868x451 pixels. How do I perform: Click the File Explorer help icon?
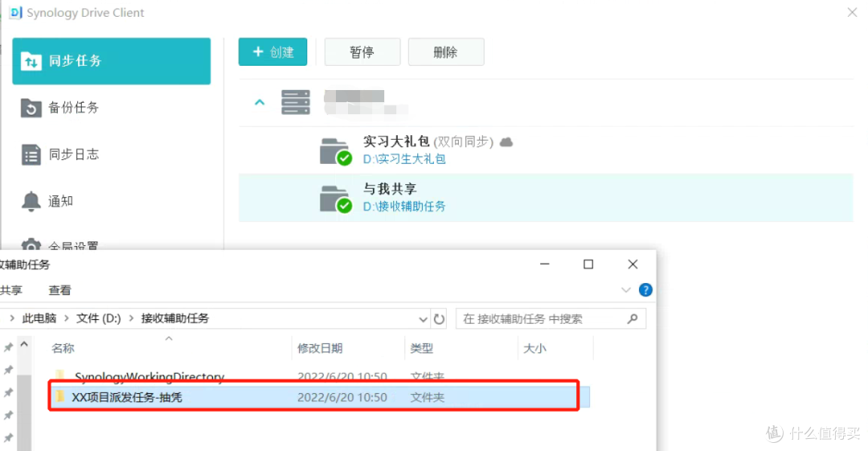click(x=645, y=289)
